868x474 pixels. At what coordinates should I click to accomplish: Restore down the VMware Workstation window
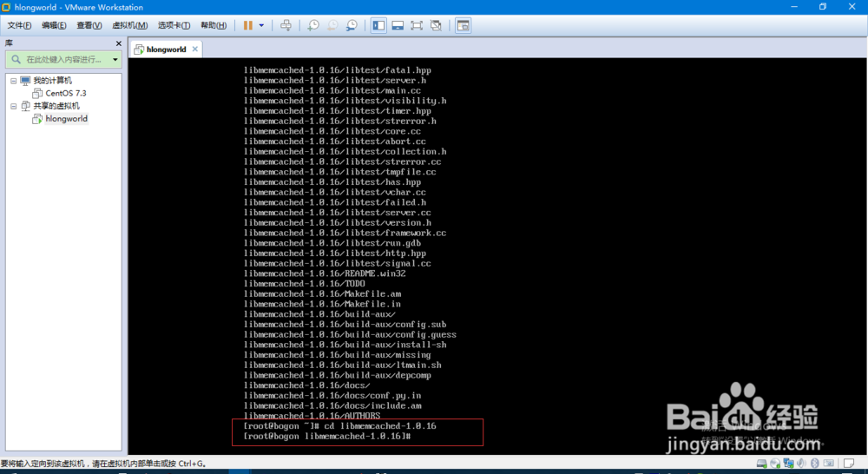[x=823, y=7]
